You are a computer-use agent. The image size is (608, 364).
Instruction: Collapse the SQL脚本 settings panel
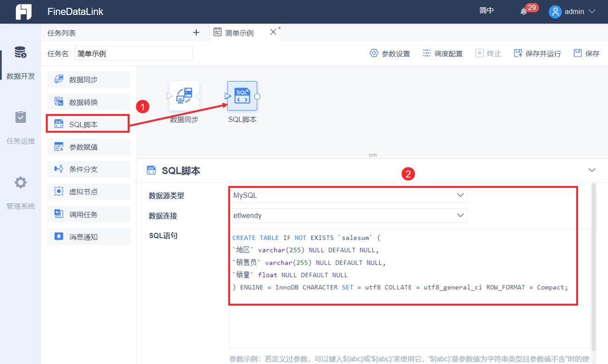click(592, 170)
